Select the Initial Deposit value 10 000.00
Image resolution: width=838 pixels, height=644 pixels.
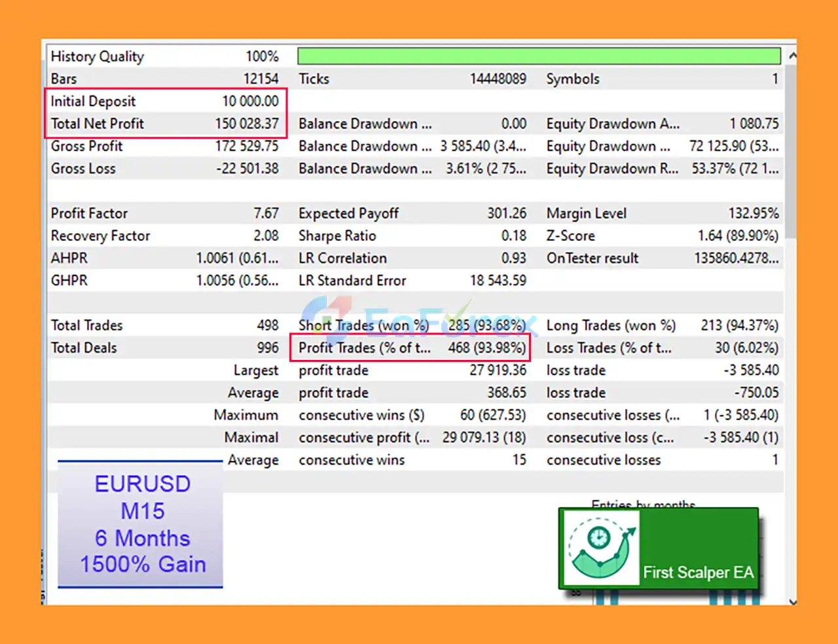pyautogui.click(x=250, y=101)
